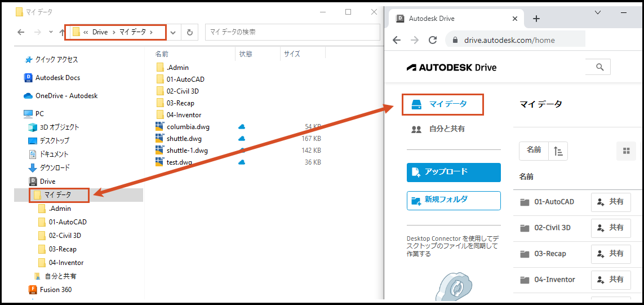Click 共有 button for 02-Civil 3D

(x=611, y=228)
